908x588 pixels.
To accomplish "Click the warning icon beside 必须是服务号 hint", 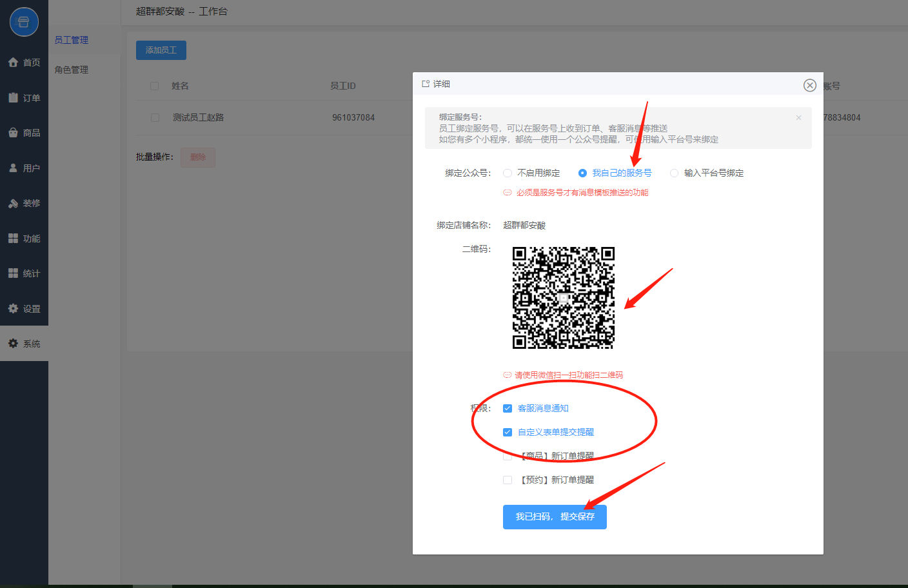I will (508, 192).
